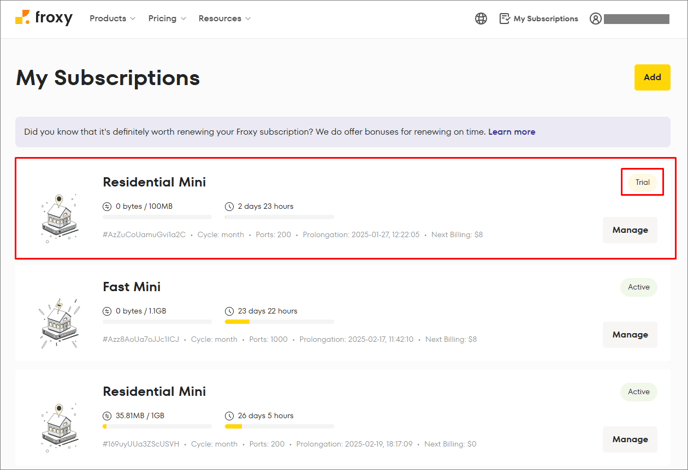This screenshot has height=470, width=688.
Task: Click the 26 days 5 hours time bar
Action: click(x=279, y=426)
